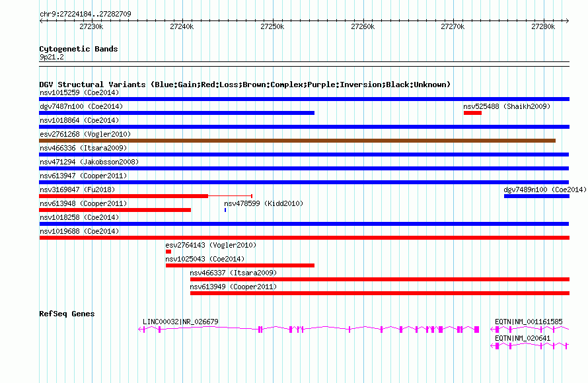Select the red bar under nsv1025043
Viewport: 588px width, 383px height.
tap(240, 265)
